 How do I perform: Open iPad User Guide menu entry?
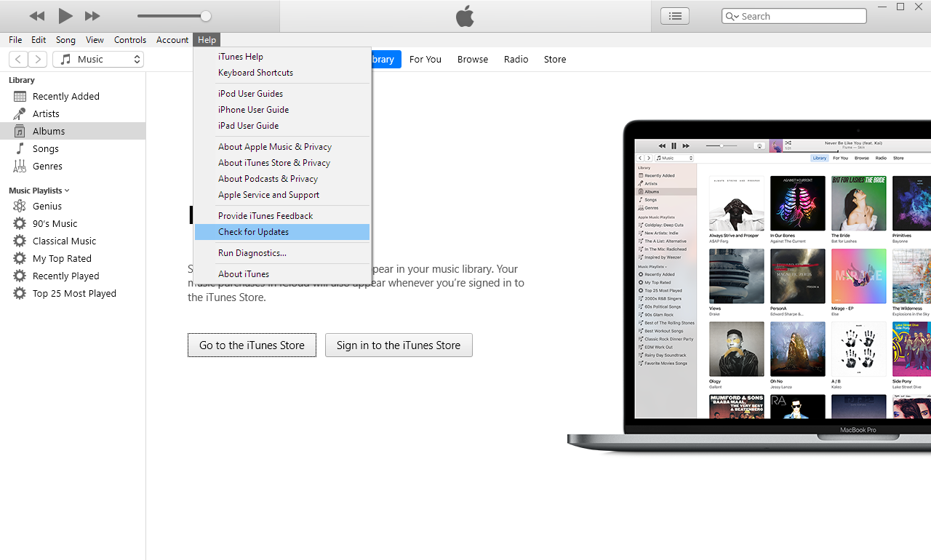click(x=282, y=126)
